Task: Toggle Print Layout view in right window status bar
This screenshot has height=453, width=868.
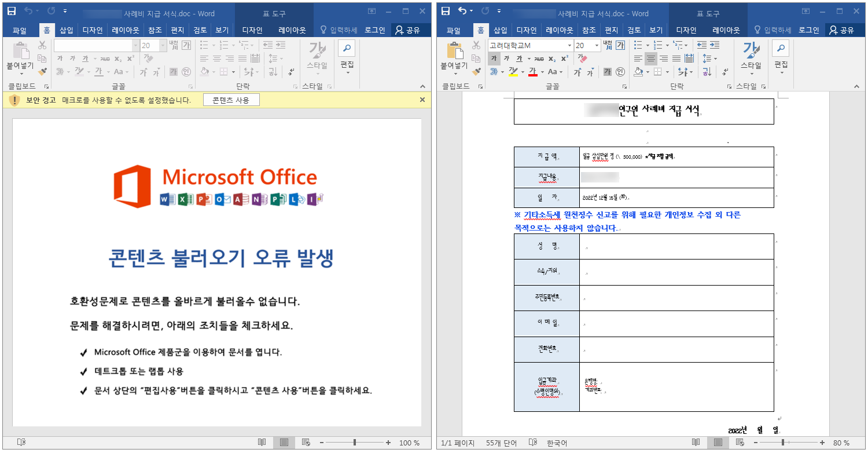Action: 718,443
